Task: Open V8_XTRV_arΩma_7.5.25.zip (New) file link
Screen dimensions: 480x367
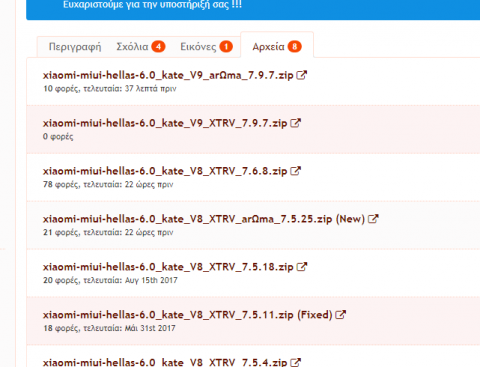Action: 204,219
